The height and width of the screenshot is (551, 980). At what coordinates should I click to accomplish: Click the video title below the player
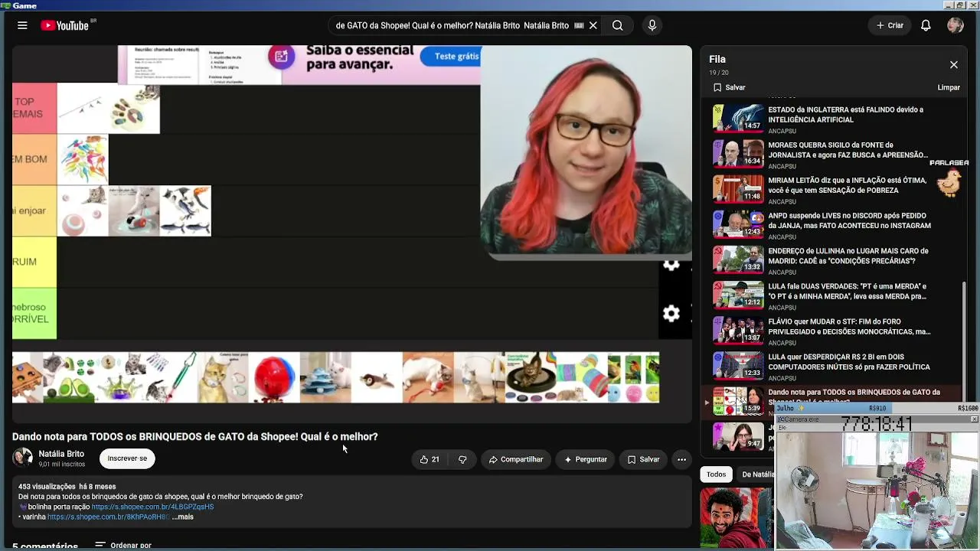[195, 436]
